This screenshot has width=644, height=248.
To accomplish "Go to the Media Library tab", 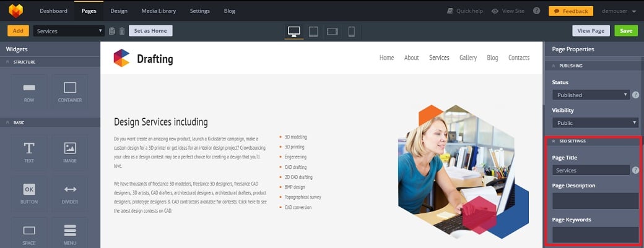I will click(x=159, y=11).
